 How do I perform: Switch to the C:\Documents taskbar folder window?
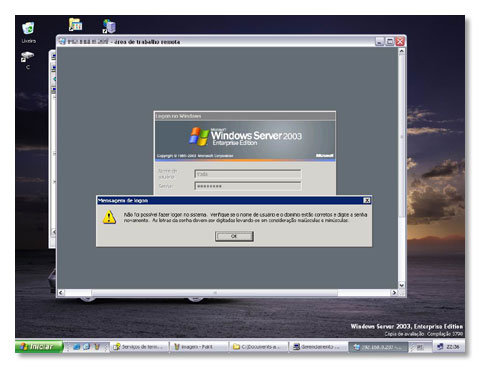tap(258, 347)
